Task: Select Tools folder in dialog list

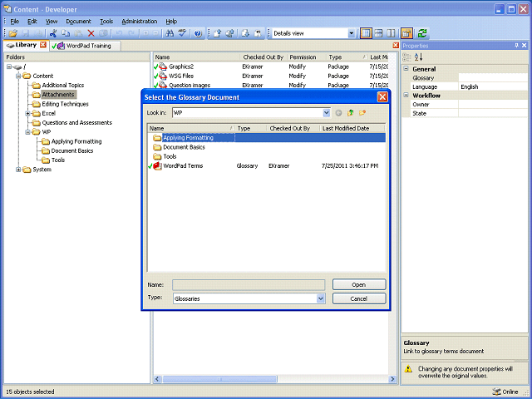Action: click(170, 156)
